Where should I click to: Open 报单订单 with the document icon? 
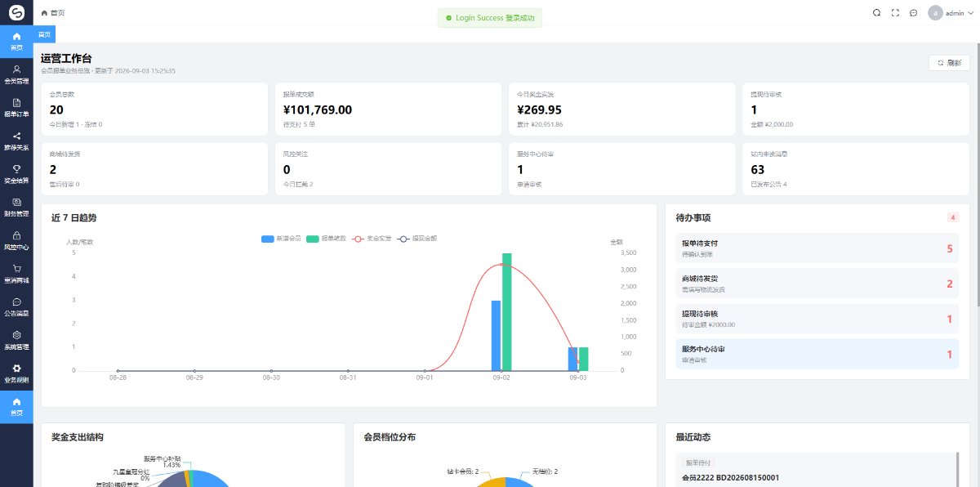pyautogui.click(x=16, y=108)
